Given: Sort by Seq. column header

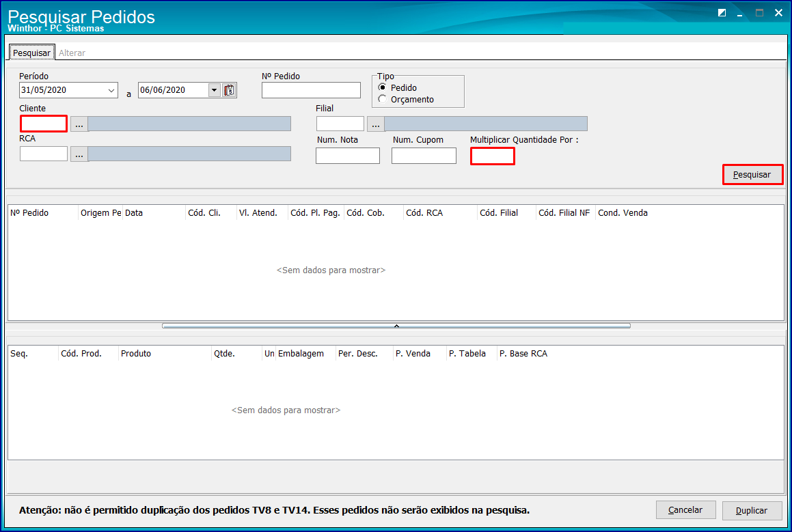Looking at the screenshot, I should click(33, 354).
